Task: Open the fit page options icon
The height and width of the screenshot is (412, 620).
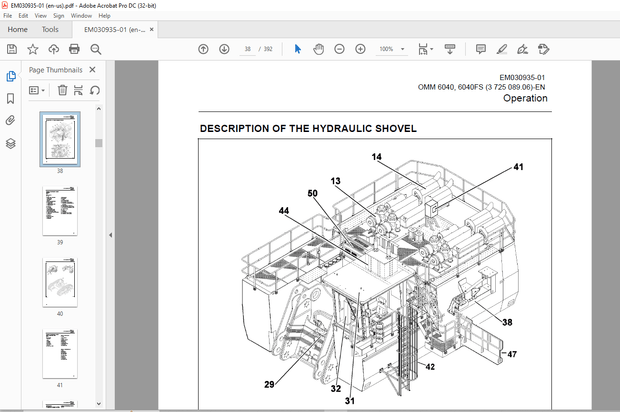Action: tap(423, 49)
